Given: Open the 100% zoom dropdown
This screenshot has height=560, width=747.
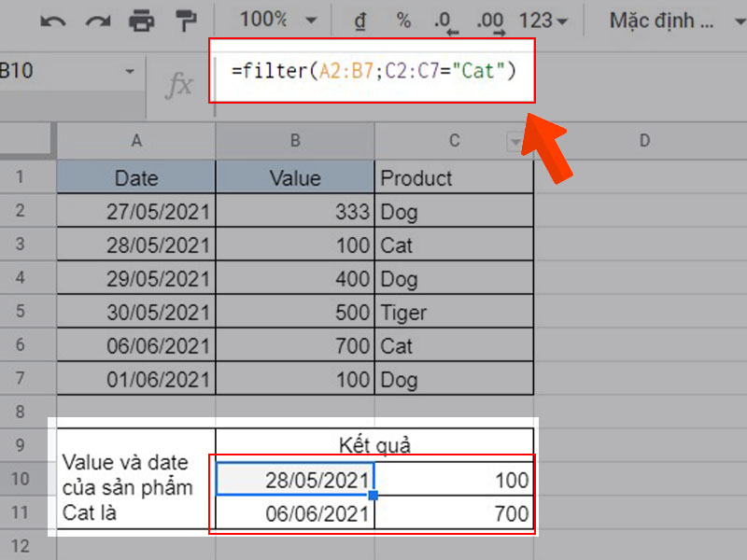Looking at the screenshot, I should (277, 20).
